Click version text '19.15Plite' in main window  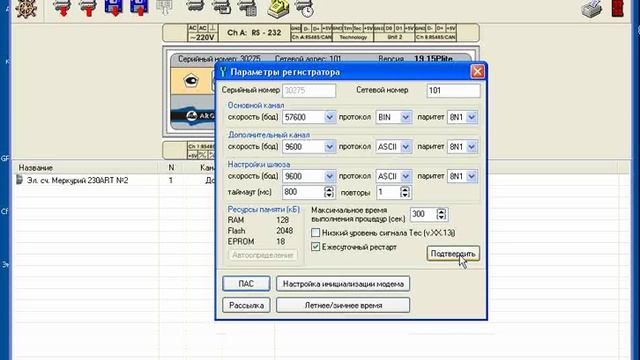pyautogui.click(x=433, y=59)
